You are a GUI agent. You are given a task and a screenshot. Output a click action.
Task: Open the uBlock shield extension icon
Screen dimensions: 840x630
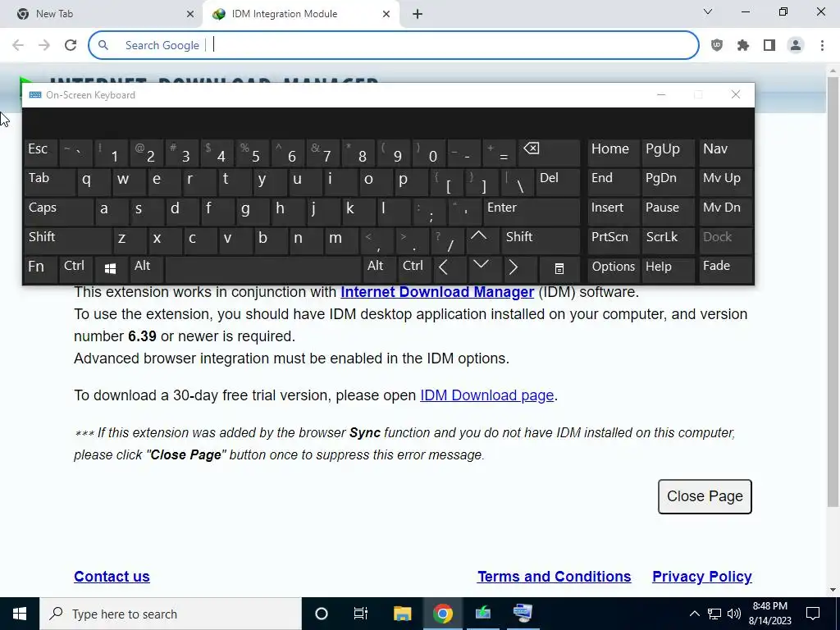(x=717, y=45)
